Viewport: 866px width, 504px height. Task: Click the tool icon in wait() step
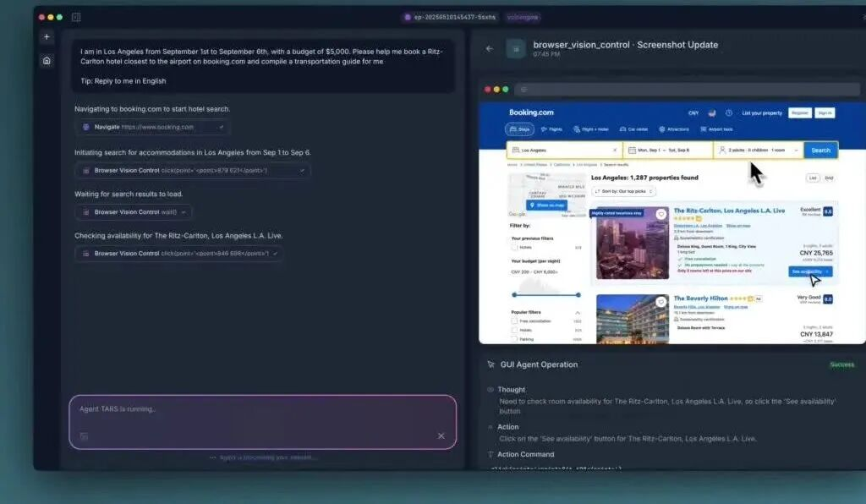pos(86,212)
